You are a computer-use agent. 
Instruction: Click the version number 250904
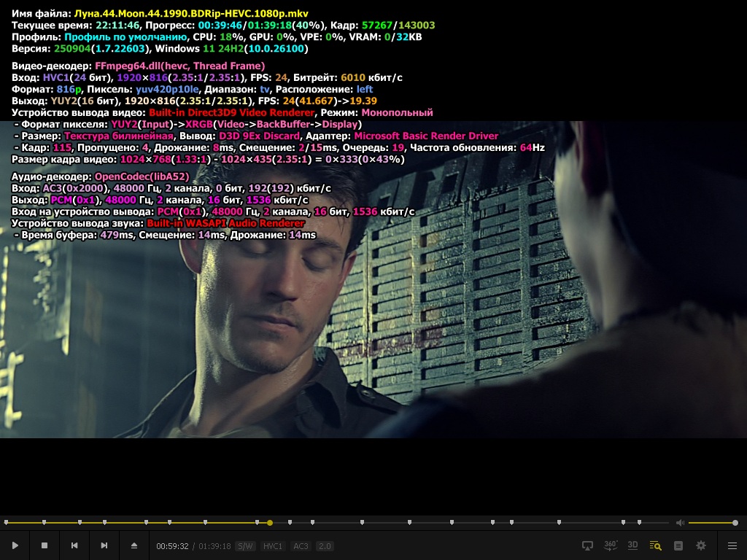point(71,49)
